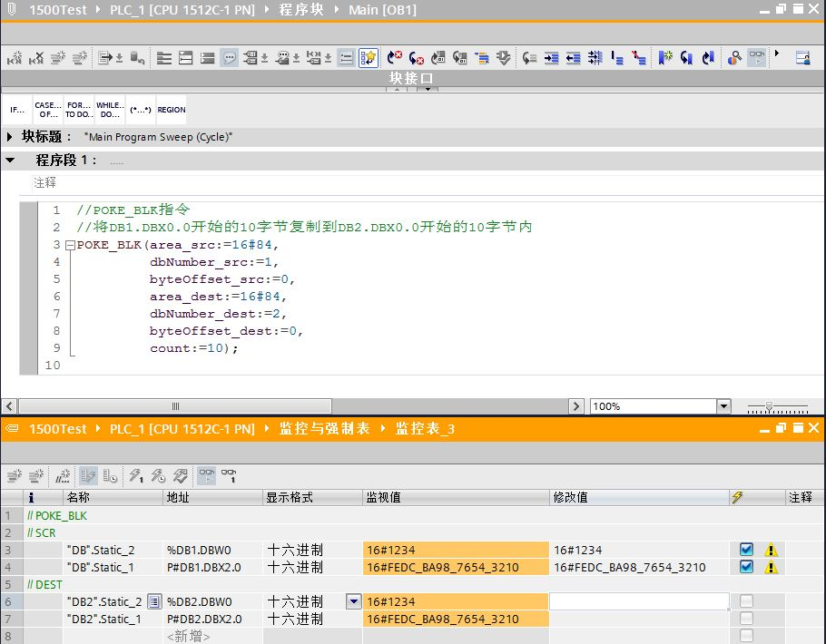Collapse the POKE_BLK call fold marker

point(70,245)
